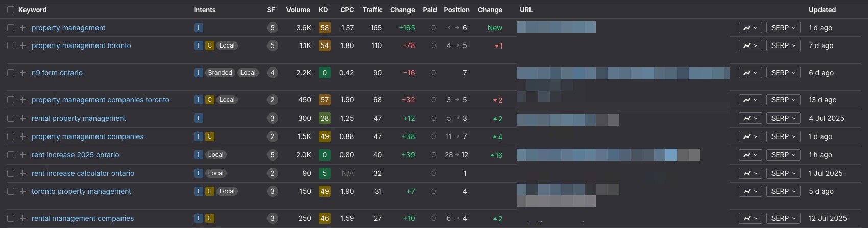868x228 pixels.
Task: Sort by the Traffic column header
Action: click(x=372, y=10)
